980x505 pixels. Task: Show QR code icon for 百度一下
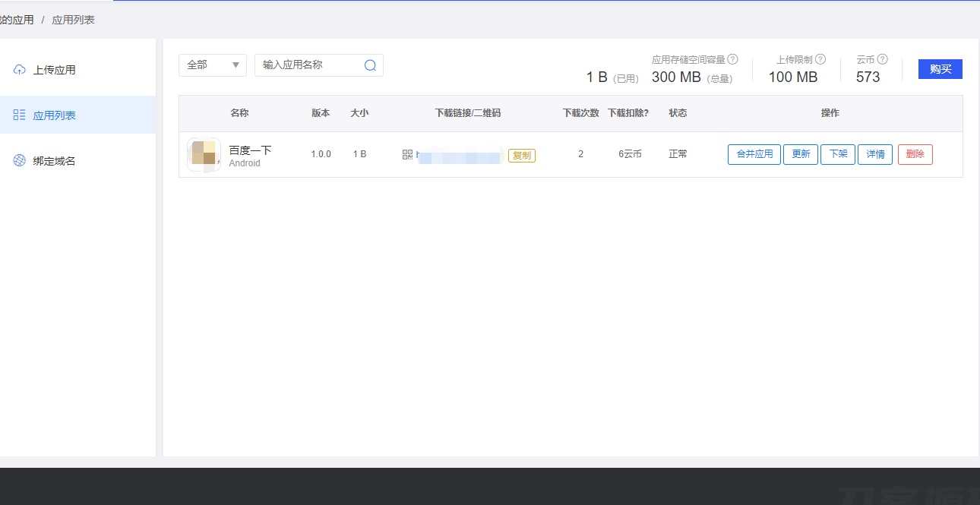[407, 154]
